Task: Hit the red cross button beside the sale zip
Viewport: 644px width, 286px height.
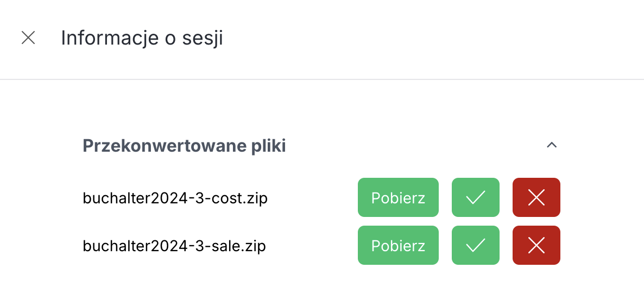Action: [x=536, y=245]
